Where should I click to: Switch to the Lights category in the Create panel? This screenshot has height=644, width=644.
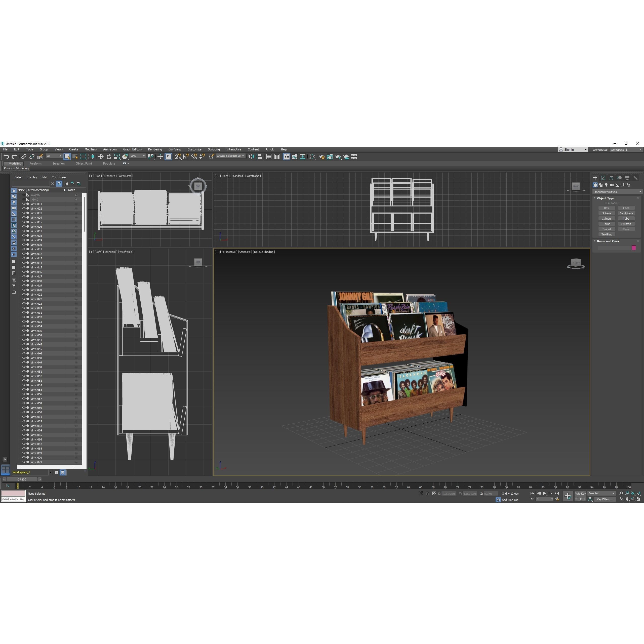[606, 185]
